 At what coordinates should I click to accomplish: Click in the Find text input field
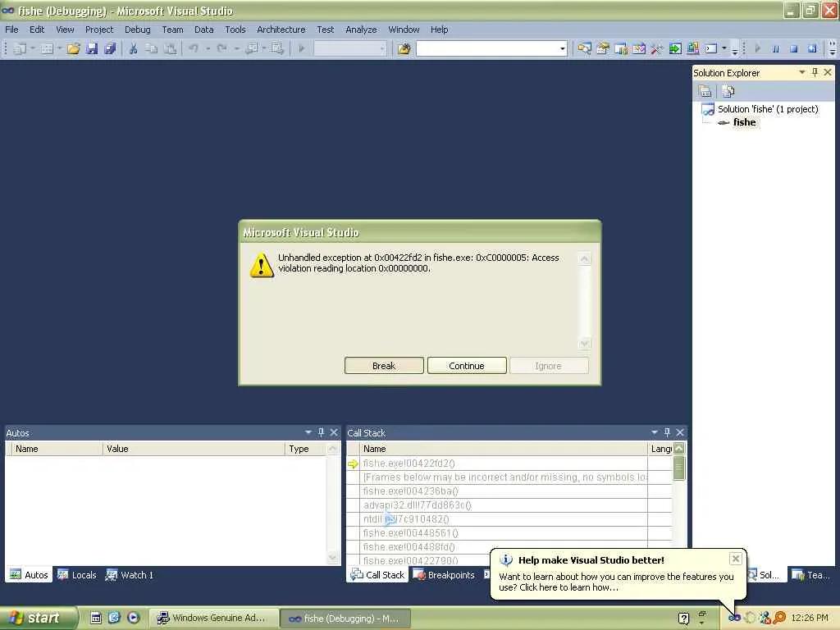[x=487, y=48]
